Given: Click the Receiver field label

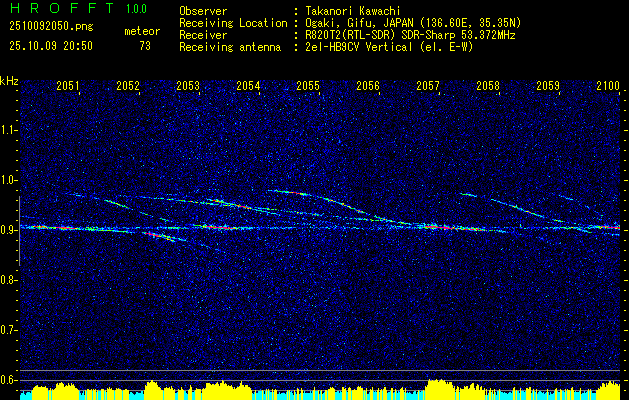Looking at the screenshot, I should click(203, 35).
